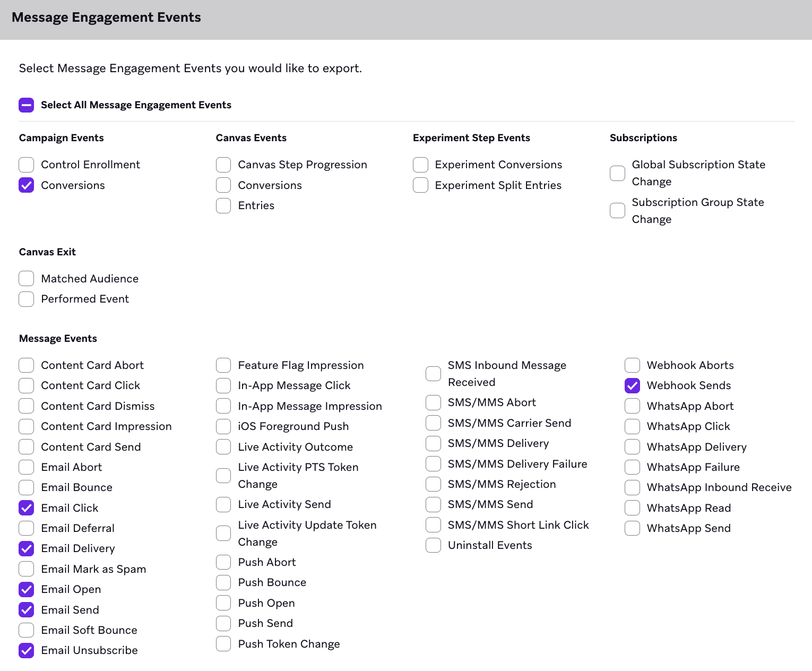
Task: Check In-App Message Impression
Action: coord(223,406)
